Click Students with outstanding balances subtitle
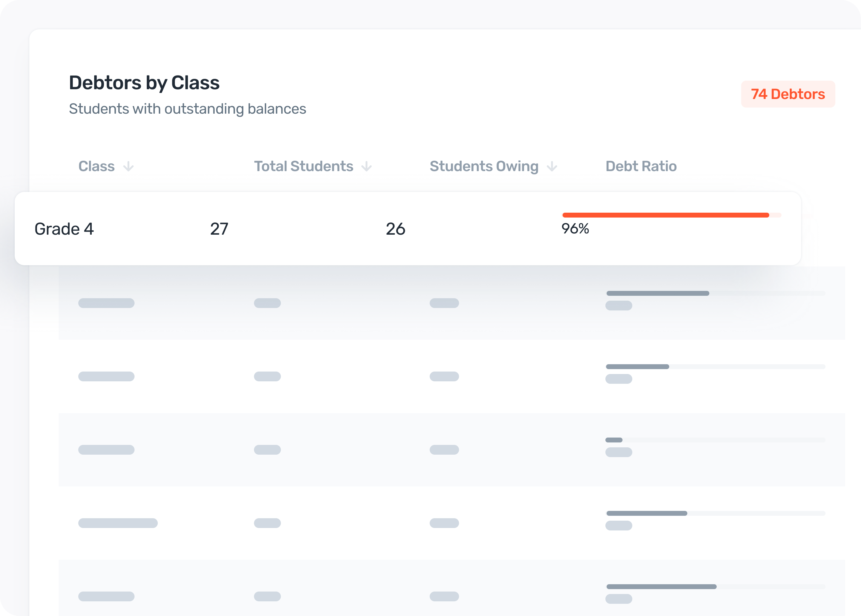The height and width of the screenshot is (616, 861). click(x=187, y=109)
